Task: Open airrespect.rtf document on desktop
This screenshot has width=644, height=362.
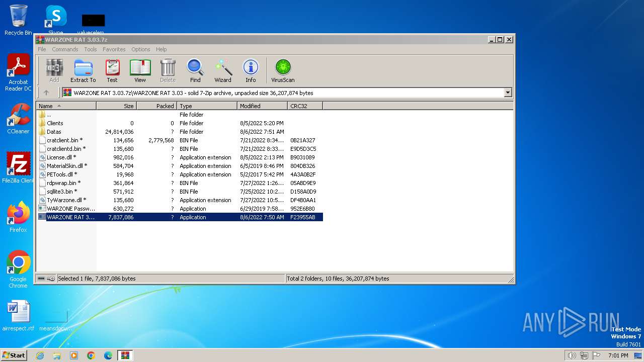Action: [18, 316]
